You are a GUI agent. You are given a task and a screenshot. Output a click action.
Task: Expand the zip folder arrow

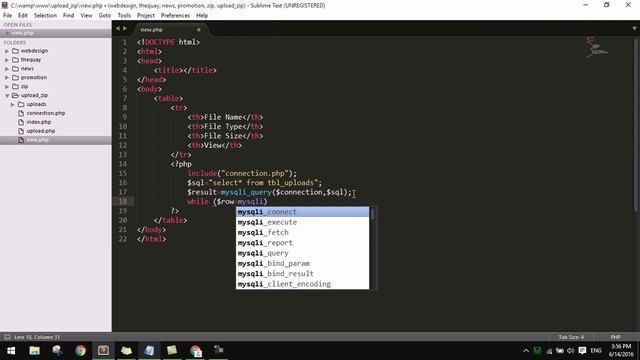7,87
